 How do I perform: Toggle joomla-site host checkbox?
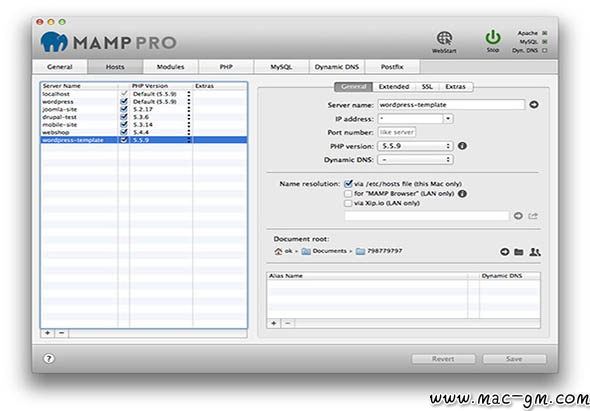pos(123,109)
